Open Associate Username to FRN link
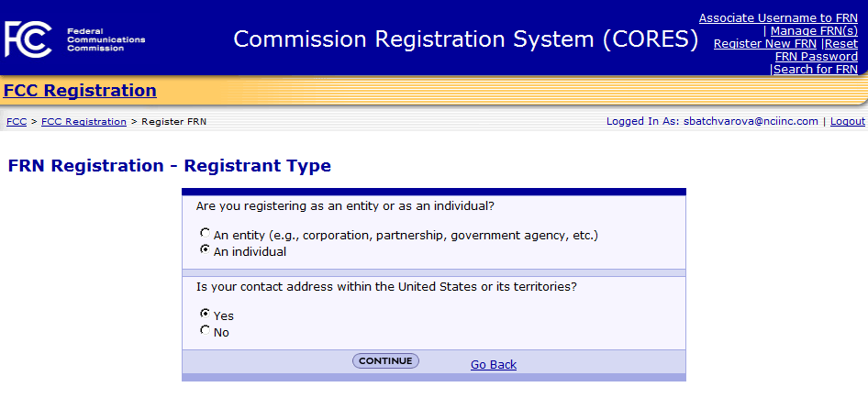The width and height of the screenshot is (868, 398). pyautogui.click(x=778, y=18)
